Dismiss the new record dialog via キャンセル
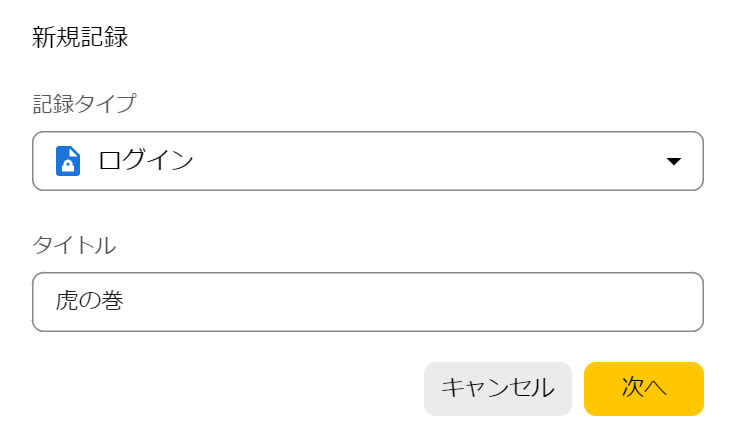Viewport: 732px width, 442px height. pyautogui.click(x=498, y=389)
